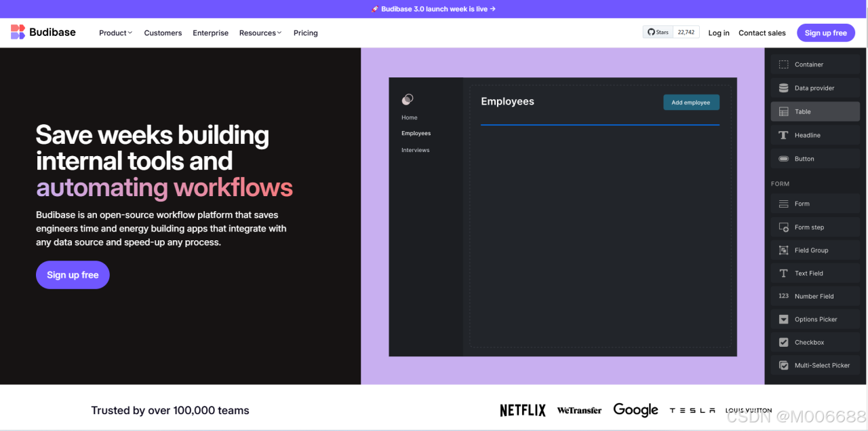Viewport: 868px width, 431px height.
Task: Open Interviews in the app preview sidebar
Action: pos(416,150)
